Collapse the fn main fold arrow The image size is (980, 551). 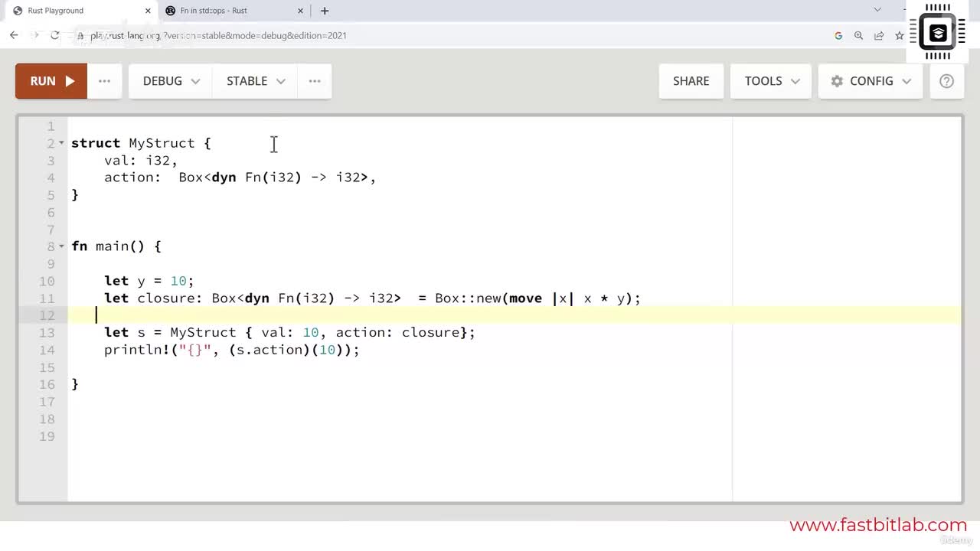tap(61, 246)
